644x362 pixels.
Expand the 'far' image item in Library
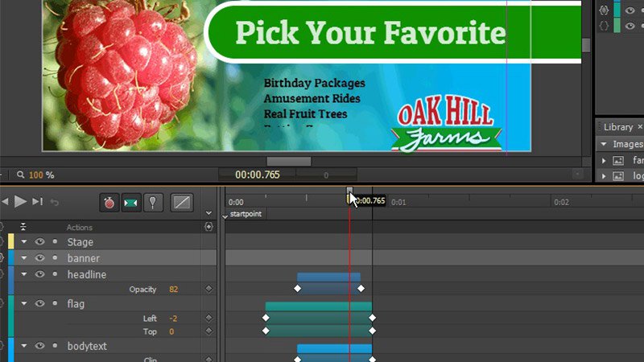coord(604,160)
